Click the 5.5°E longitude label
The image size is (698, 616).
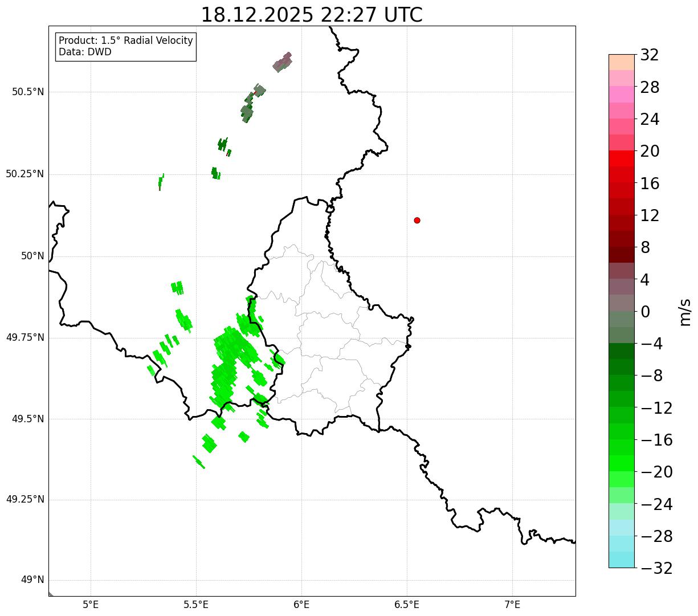click(196, 605)
